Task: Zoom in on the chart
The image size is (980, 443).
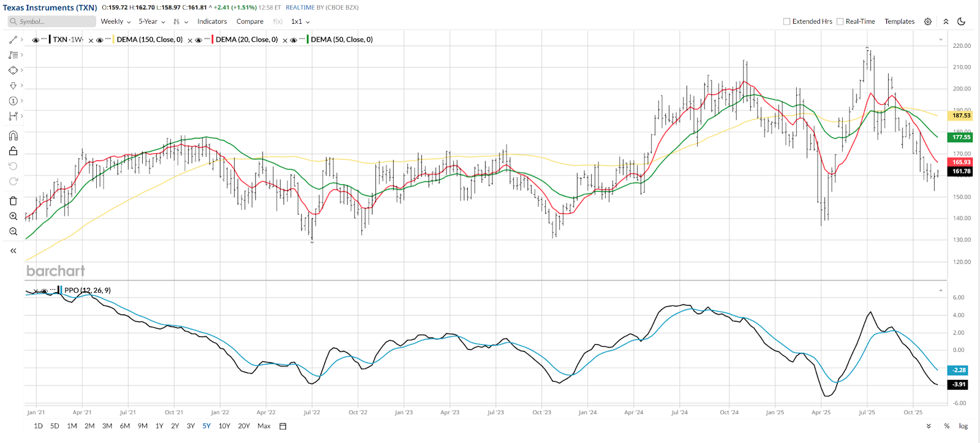Action: click(13, 216)
